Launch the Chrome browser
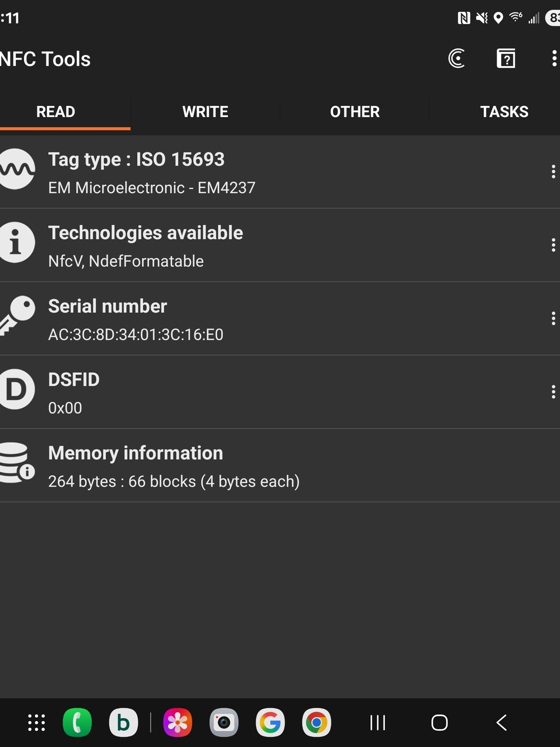Image resolution: width=560 pixels, height=747 pixels. (x=316, y=722)
